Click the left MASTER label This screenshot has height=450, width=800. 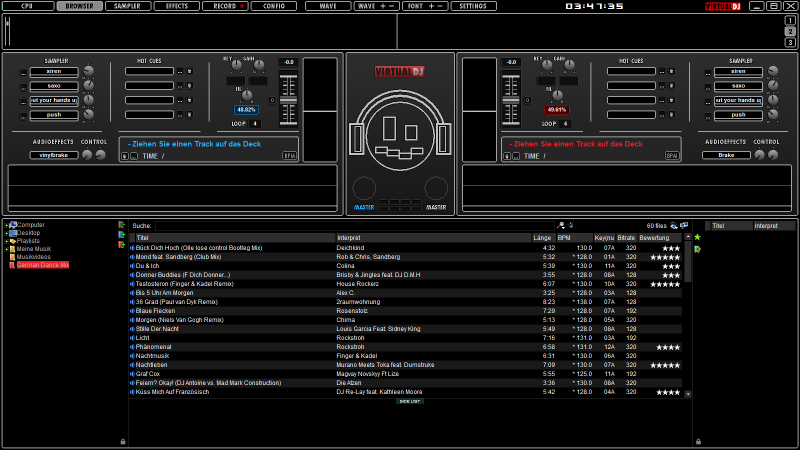(364, 208)
